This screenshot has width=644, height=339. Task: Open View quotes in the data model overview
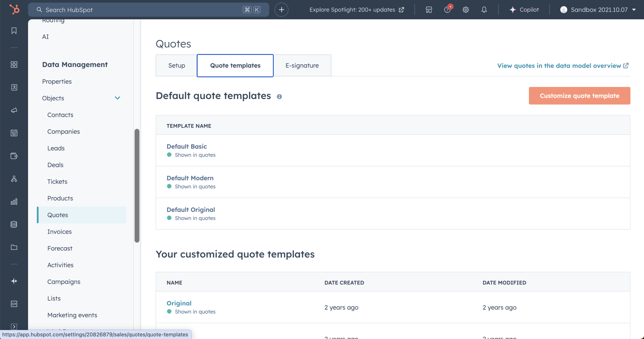pyautogui.click(x=563, y=66)
